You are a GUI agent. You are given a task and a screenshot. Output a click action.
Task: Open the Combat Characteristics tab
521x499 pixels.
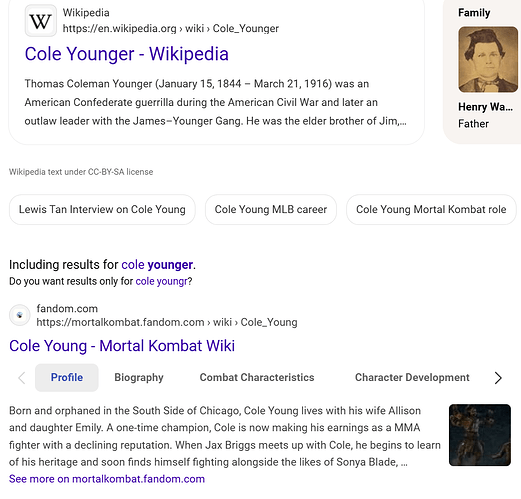257,377
